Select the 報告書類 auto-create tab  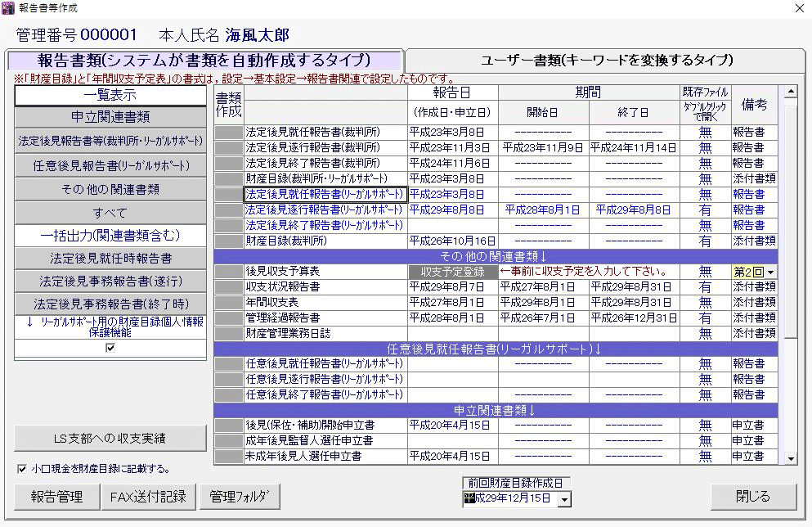204,61
